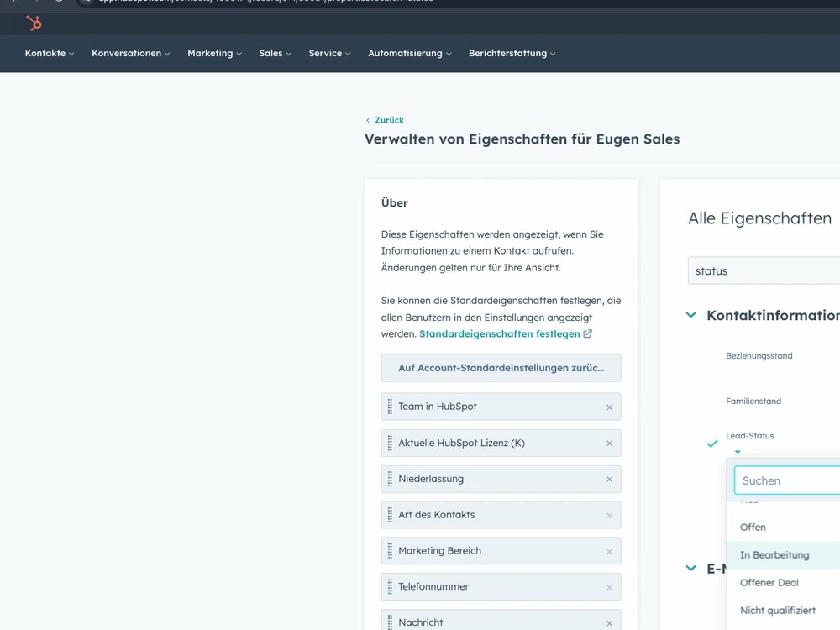
Task: Remove the Marketing Bereich property
Action: click(x=609, y=551)
